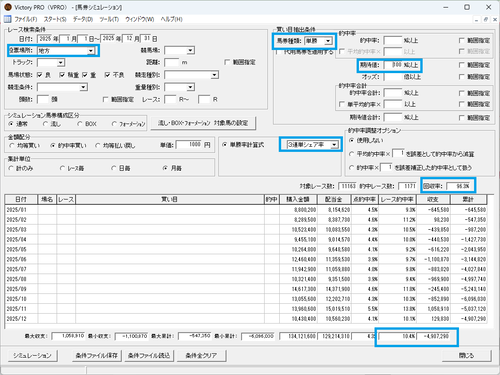Select the 計のみ aggregation radio button
This screenshot has width=500, height=375.
coord(11,168)
